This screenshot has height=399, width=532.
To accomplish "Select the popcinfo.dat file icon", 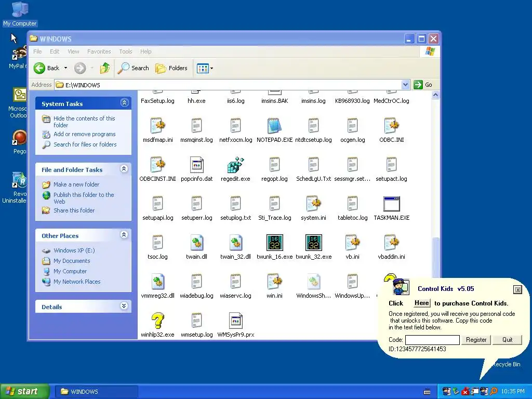I will 196,165.
